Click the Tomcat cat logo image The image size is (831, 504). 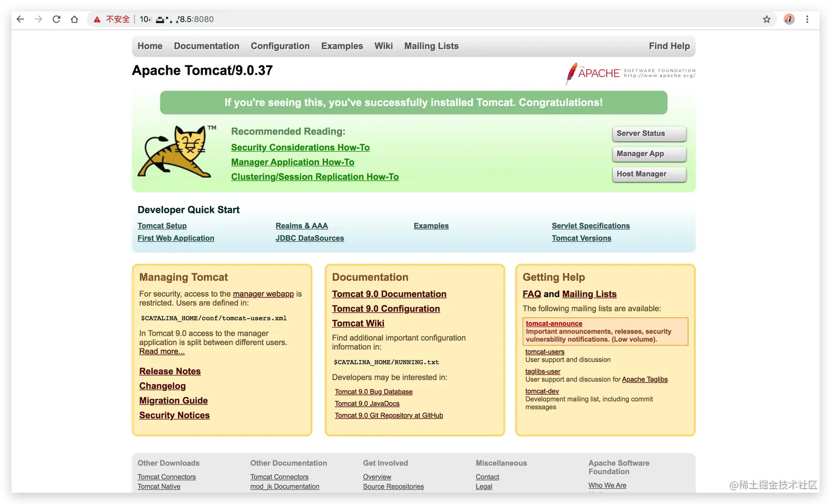[176, 152]
